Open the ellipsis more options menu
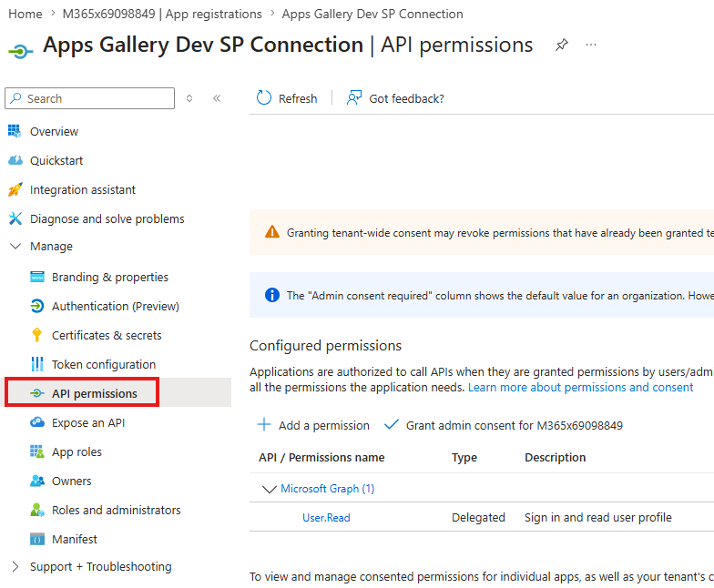 point(591,45)
